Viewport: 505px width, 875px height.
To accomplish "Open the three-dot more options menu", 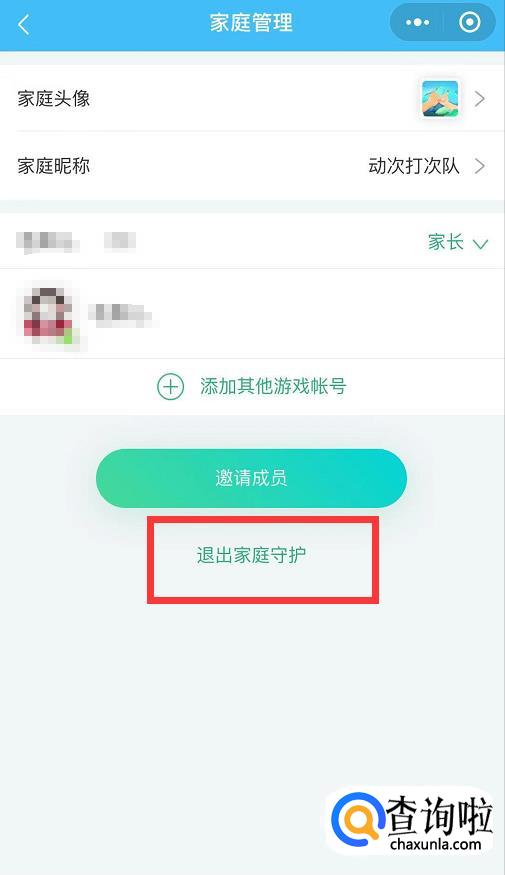I will (417, 23).
